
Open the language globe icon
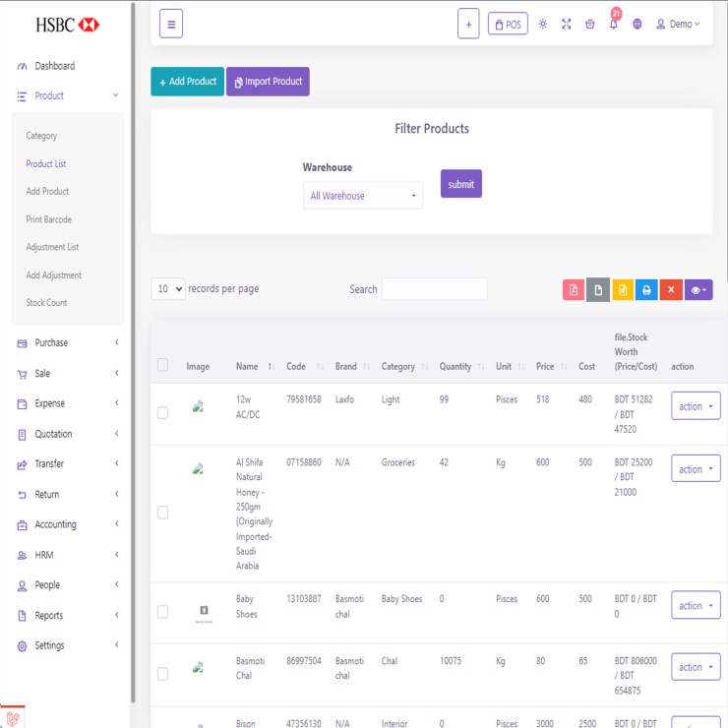coord(637,24)
